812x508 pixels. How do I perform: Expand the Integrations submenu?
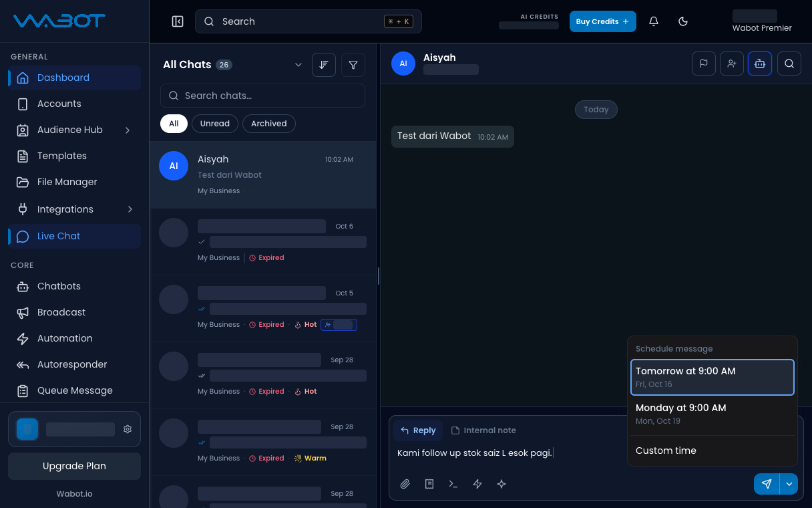(x=130, y=209)
